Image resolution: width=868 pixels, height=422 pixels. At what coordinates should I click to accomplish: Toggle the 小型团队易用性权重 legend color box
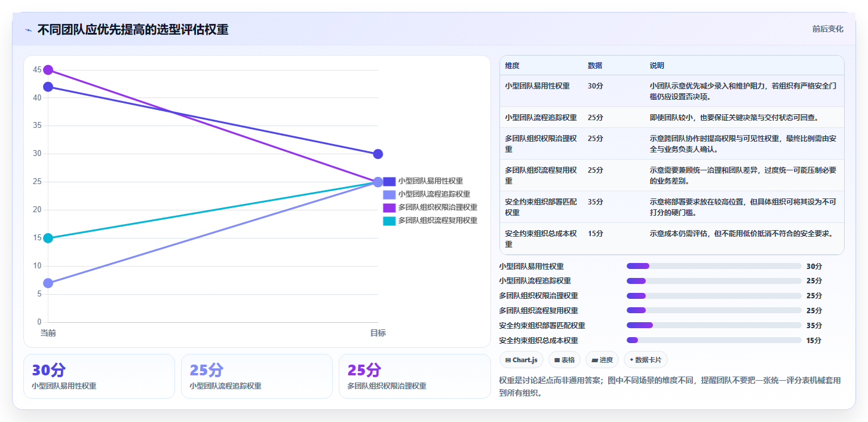coord(389,181)
